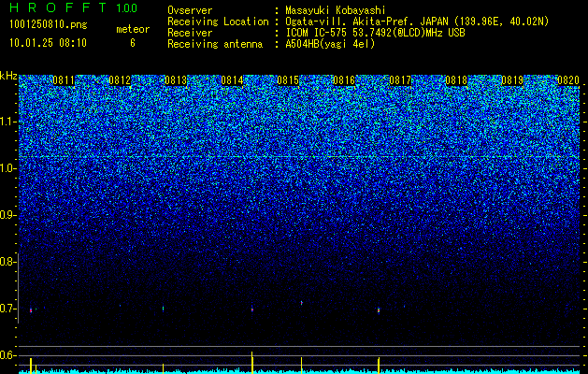This screenshot has width=588, height=374.
Task: Click the meteor echo before the 0811 marker
Action: click(31, 310)
